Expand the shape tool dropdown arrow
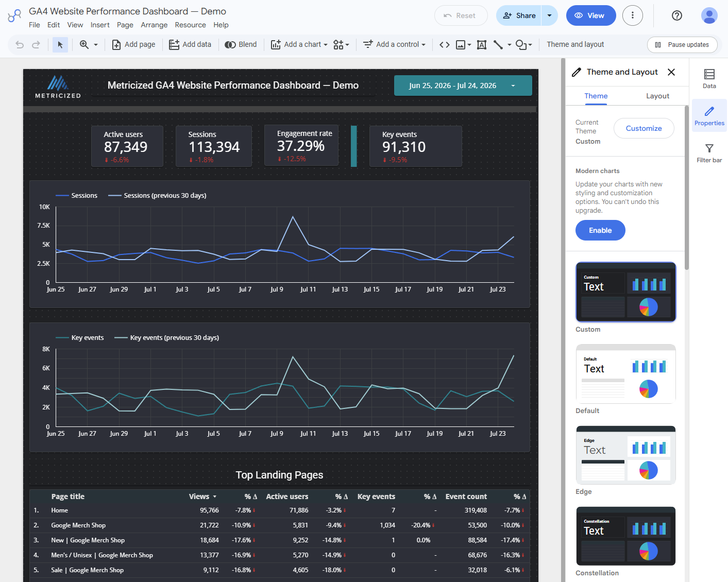This screenshot has height=582, width=728. pyautogui.click(x=530, y=45)
